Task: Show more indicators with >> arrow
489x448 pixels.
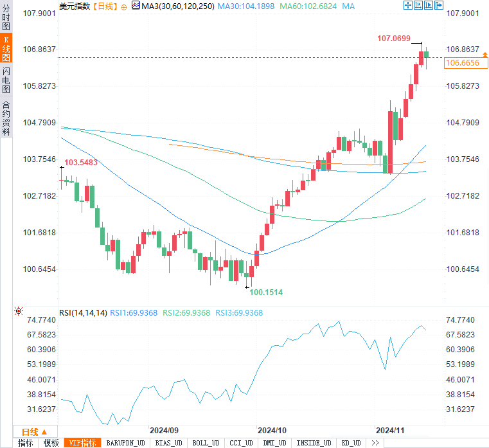Action: (x=375, y=443)
